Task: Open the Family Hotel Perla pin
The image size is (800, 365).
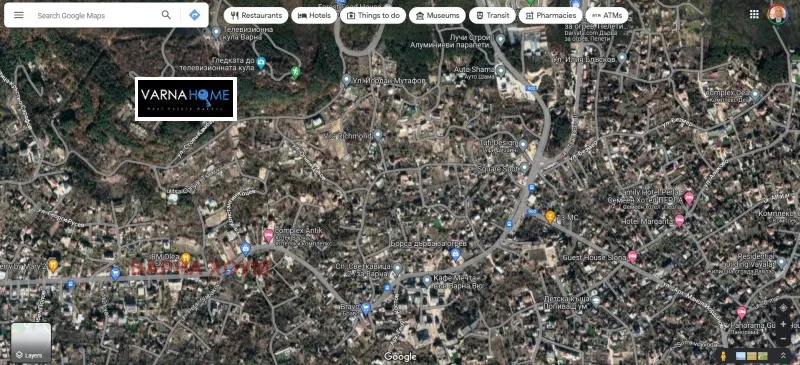Action: (x=689, y=198)
